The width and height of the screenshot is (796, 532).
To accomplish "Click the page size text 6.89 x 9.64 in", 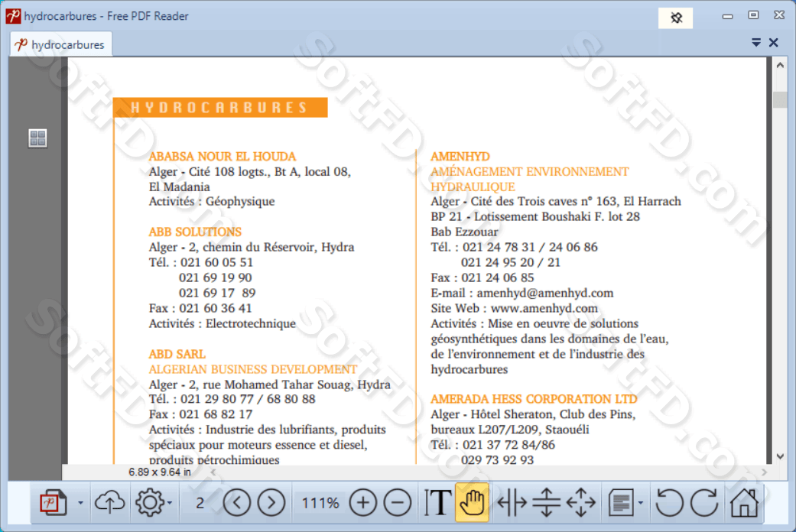I will [x=160, y=472].
